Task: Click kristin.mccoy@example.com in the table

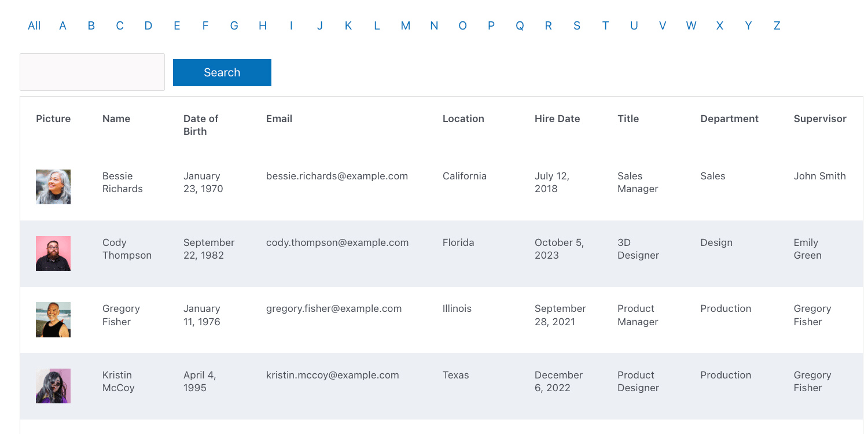Action: (333, 375)
